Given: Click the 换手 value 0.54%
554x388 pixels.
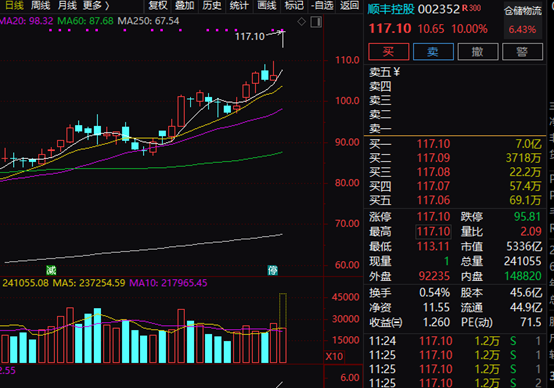Looking at the screenshot, I should [435, 293].
